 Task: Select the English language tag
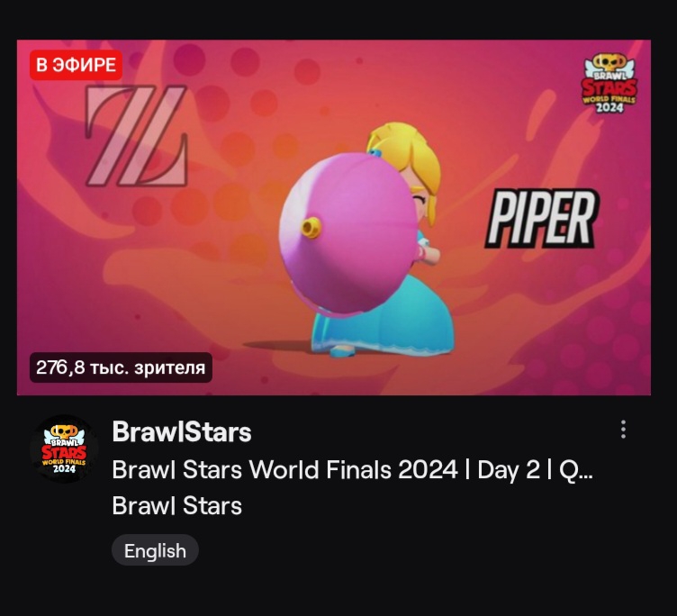click(155, 550)
